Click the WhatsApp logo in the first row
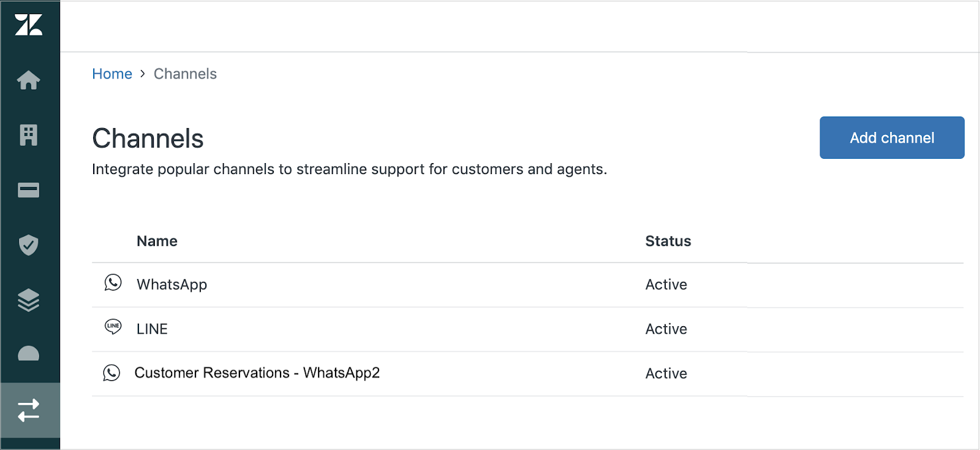The image size is (980, 450). coord(113,283)
